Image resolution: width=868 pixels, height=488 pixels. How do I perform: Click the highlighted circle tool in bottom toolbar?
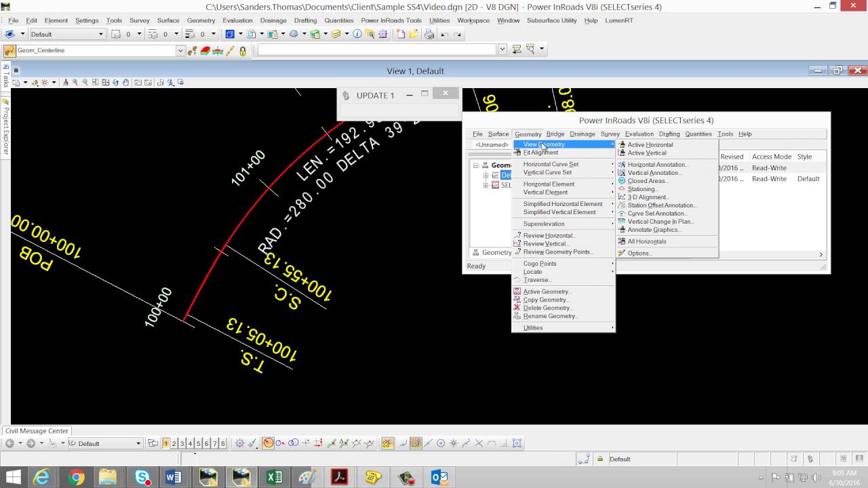[x=269, y=443]
